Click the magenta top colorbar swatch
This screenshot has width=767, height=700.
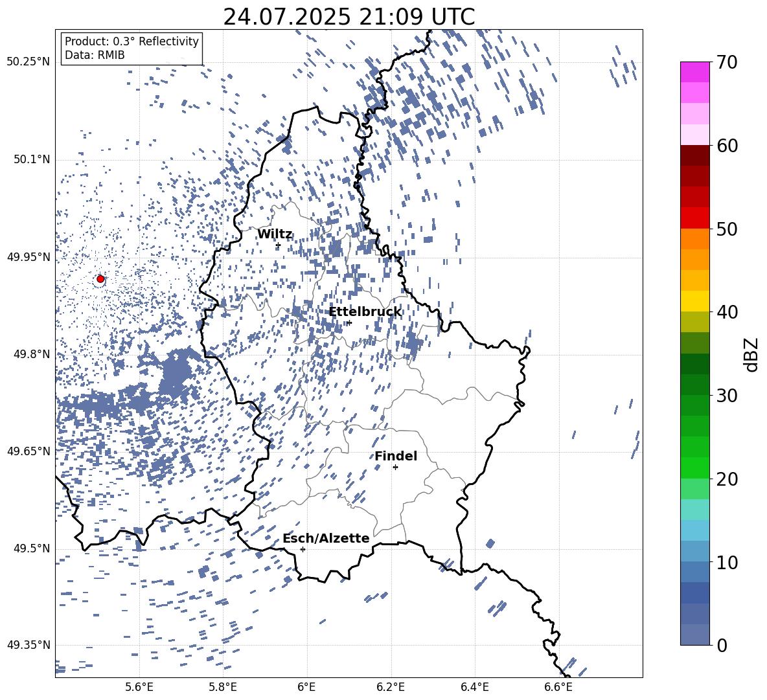694,72
